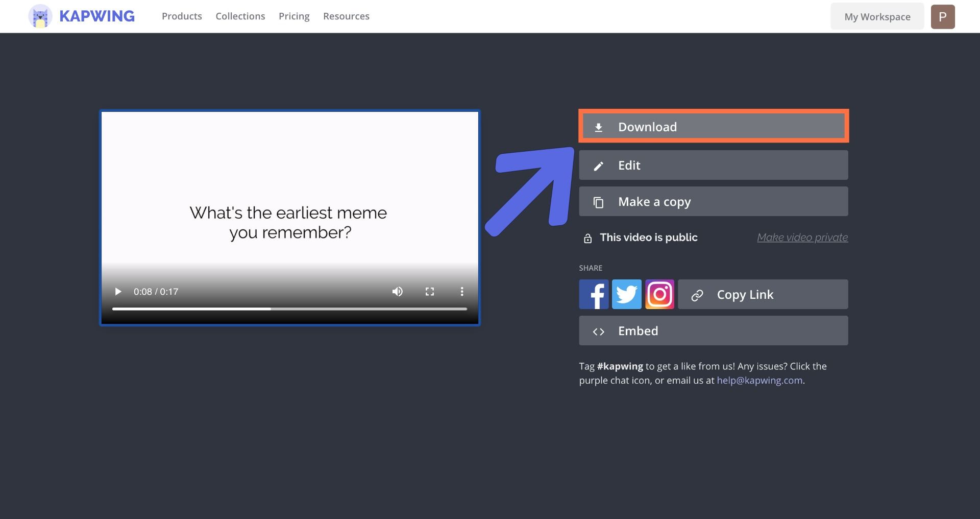The image size is (980, 519).
Task: Toggle video privacy with Make video private
Action: (802, 238)
